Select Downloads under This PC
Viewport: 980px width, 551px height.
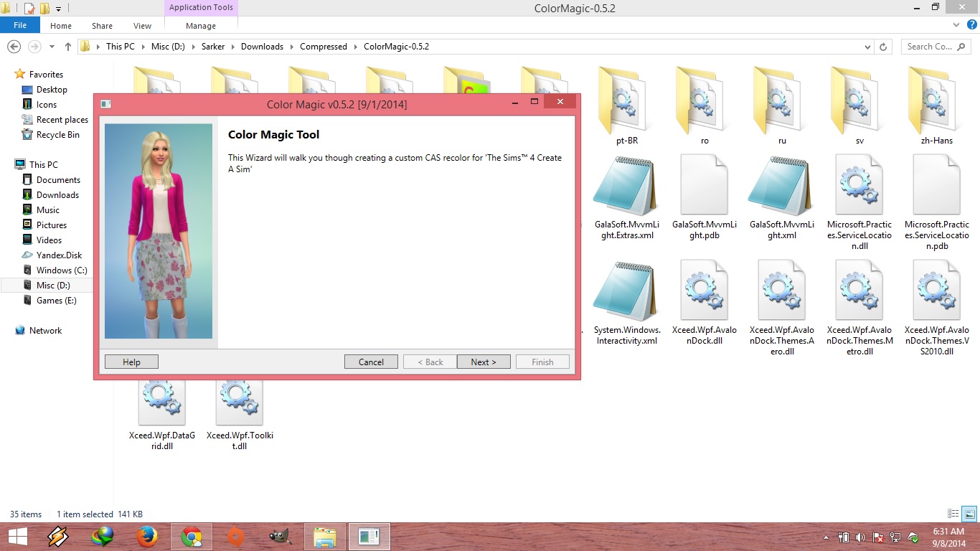(57, 195)
